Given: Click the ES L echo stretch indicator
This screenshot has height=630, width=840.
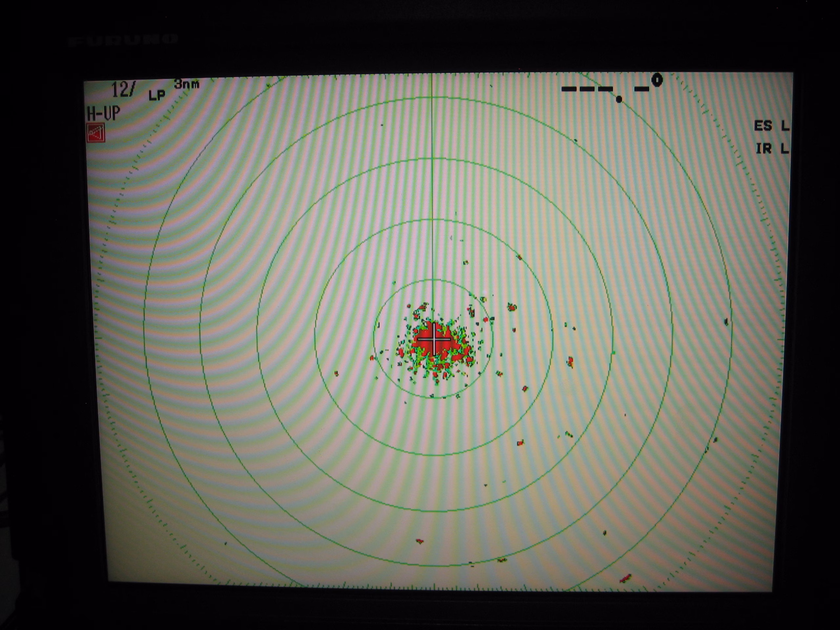Looking at the screenshot, I should coord(771,126).
